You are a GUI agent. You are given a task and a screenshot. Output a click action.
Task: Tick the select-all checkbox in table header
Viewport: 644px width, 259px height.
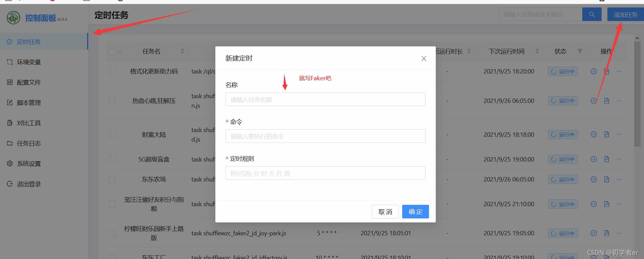click(x=112, y=51)
